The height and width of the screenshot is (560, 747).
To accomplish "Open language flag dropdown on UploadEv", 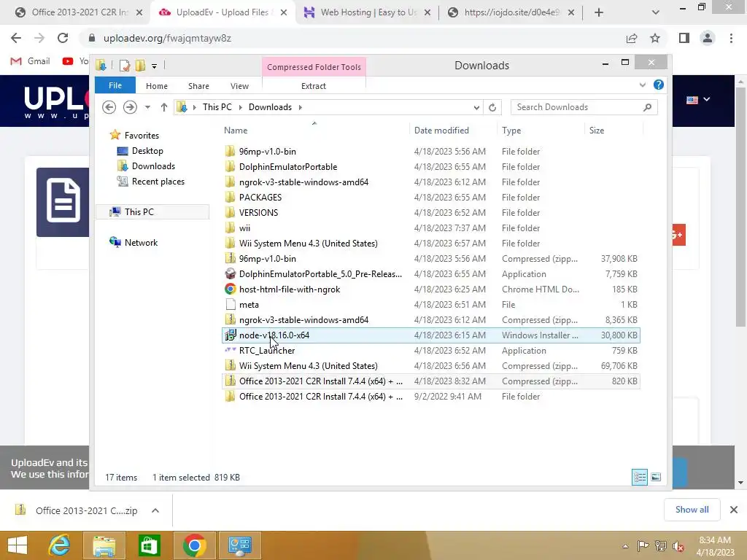I will (x=698, y=99).
